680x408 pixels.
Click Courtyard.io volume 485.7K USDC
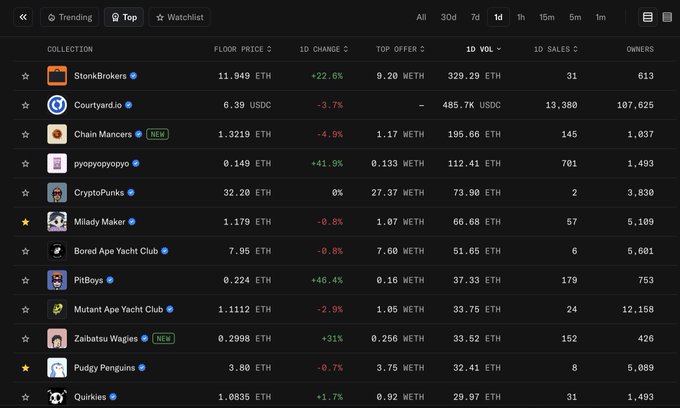[x=471, y=105]
